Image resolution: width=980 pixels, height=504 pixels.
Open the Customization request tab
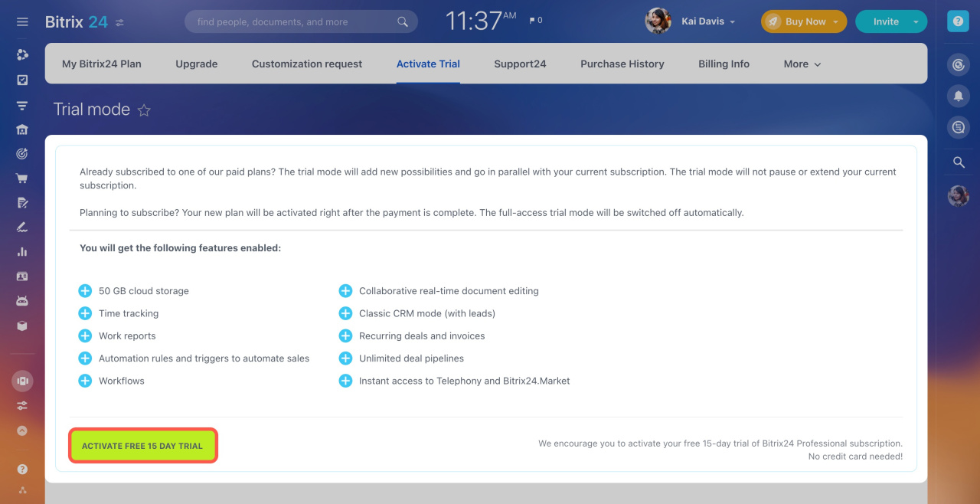[x=307, y=64]
